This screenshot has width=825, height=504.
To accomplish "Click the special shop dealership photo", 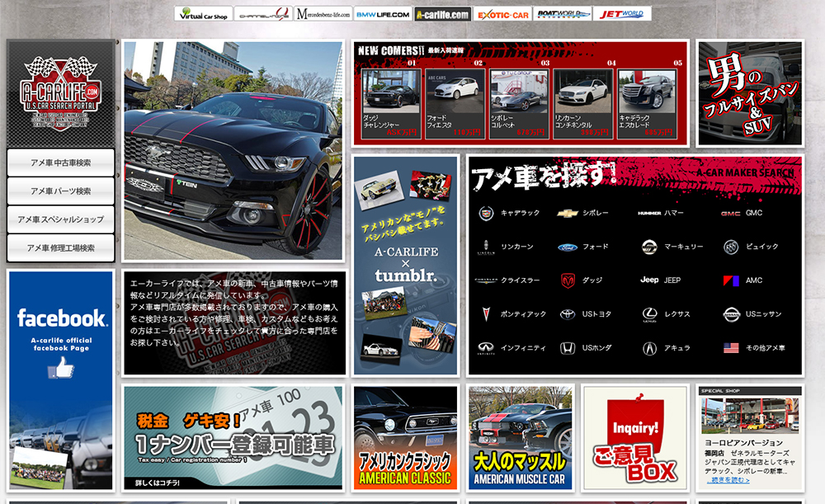I will coord(750,415).
